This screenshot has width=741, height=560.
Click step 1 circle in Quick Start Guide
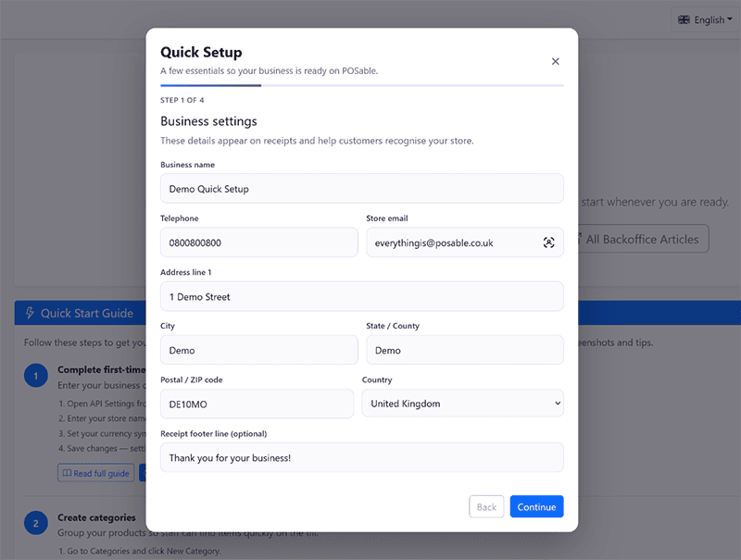(36, 376)
